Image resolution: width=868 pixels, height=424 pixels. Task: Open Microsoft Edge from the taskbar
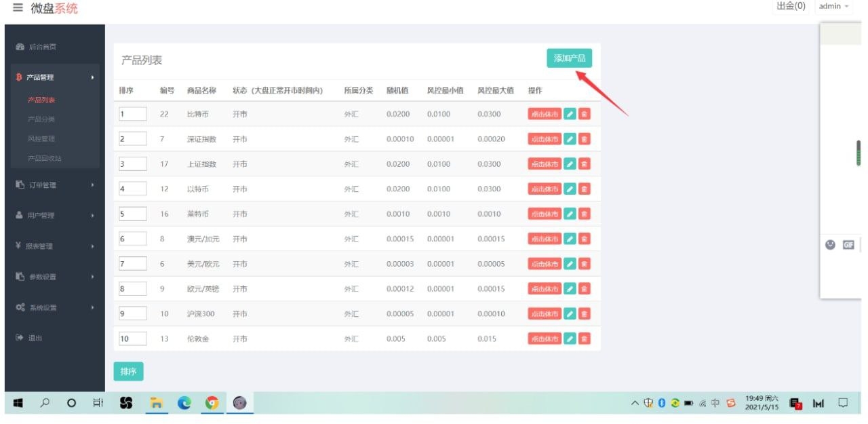click(x=184, y=403)
